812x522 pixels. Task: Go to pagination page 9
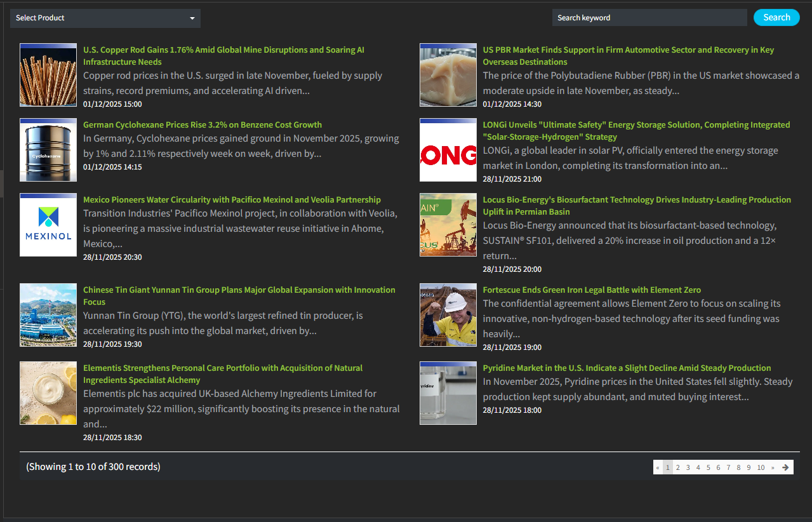[x=749, y=467]
